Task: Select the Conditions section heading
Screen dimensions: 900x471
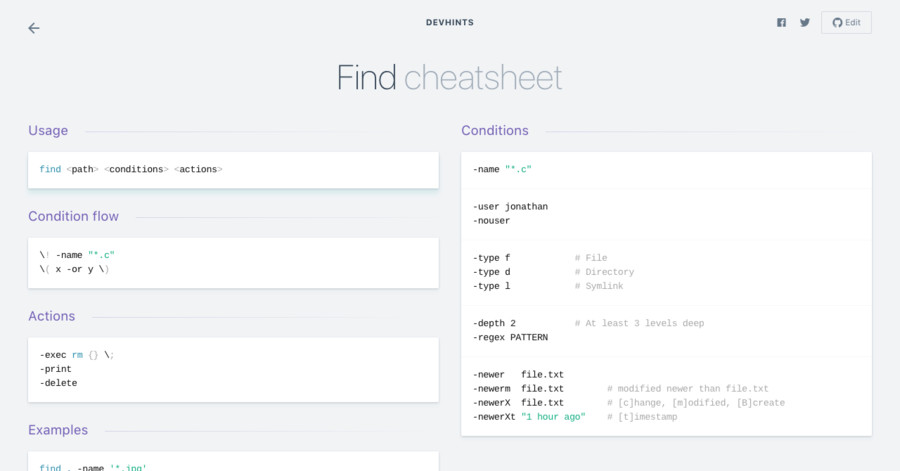Action: tap(495, 130)
